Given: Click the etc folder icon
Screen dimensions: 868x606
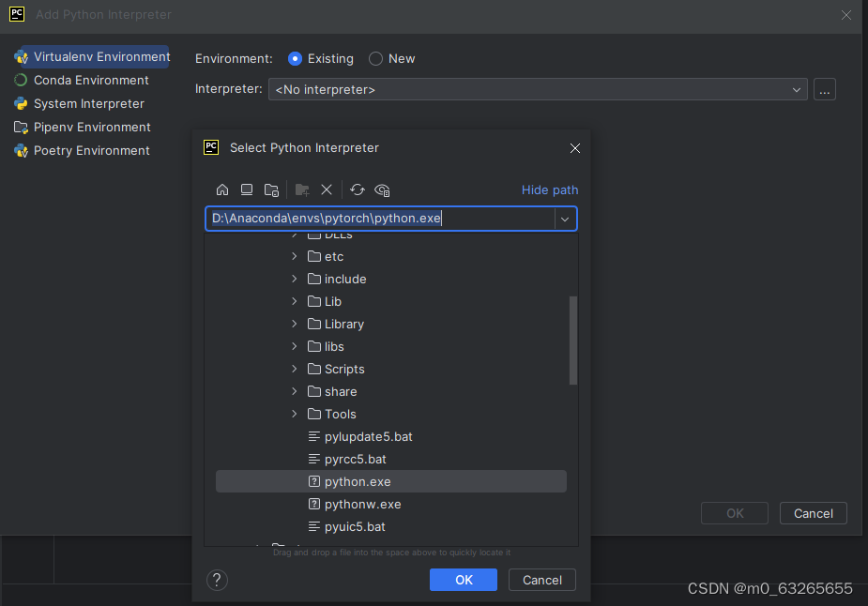Looking at the screenshot, I should click(314, 256).
